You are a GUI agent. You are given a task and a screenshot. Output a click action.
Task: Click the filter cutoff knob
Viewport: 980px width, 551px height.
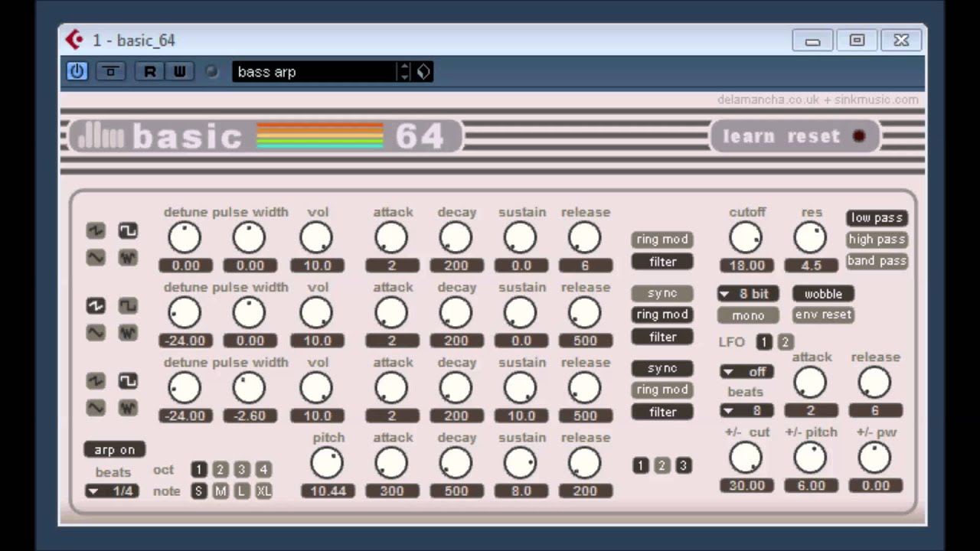coord(746,238)
